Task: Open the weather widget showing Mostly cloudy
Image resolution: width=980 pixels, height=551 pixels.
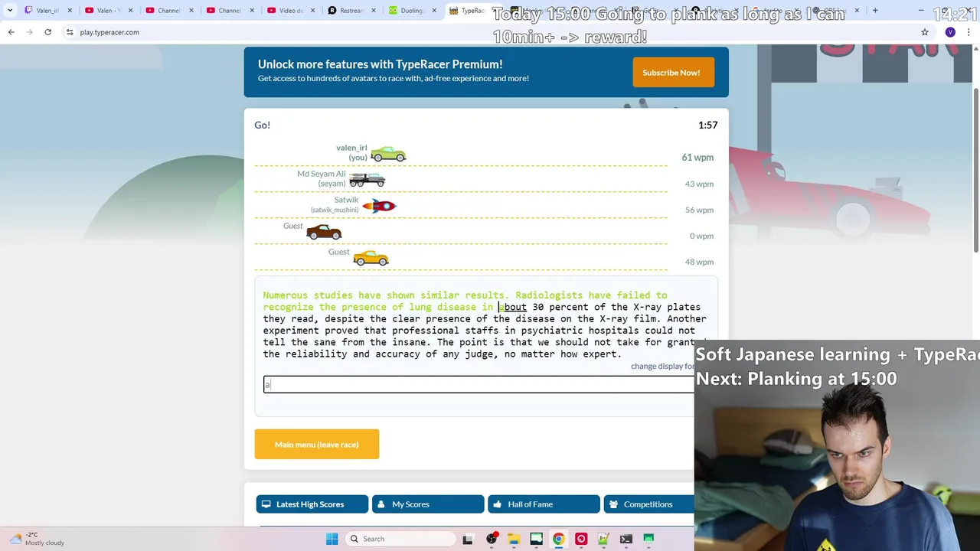Action: [x=36, y=539]
